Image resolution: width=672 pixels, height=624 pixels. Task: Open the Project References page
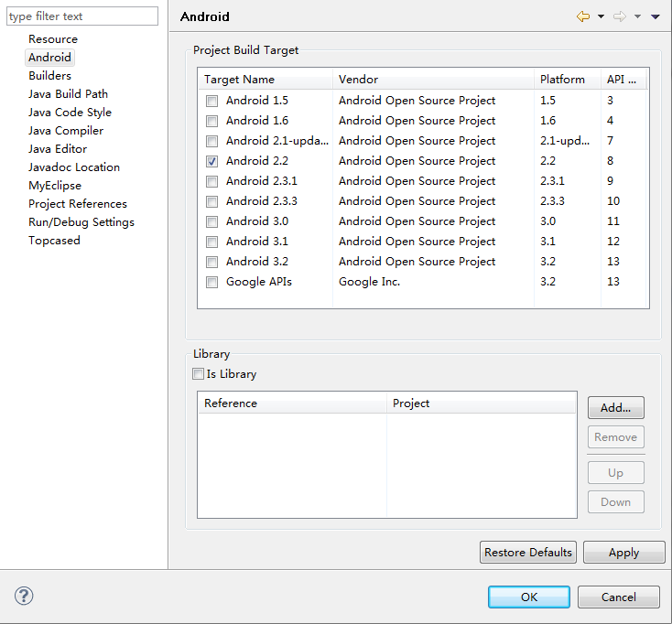78,204
